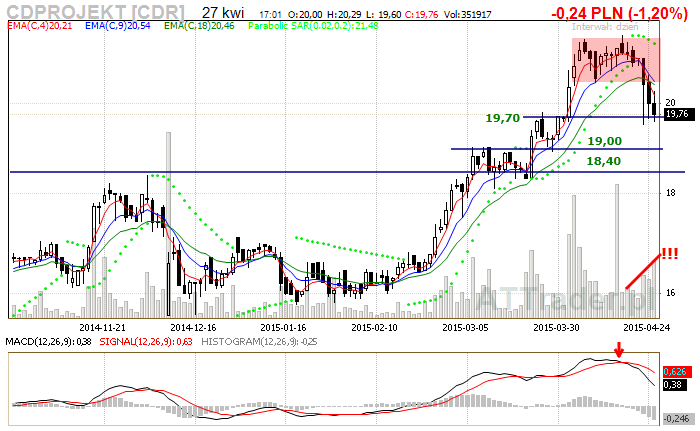Click the close price C:19,76
Screen dimensions: 700x431
coord(421,15)
